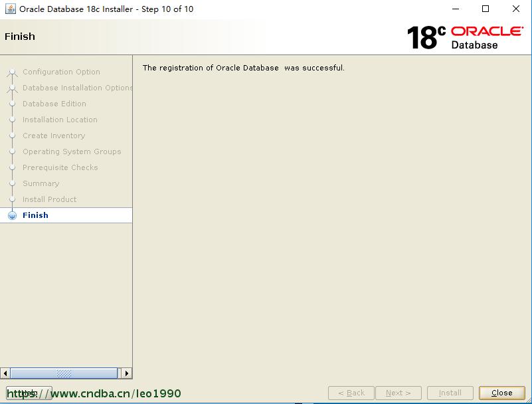
Task: Click the sidebar scroll-right arrow
Action: coord(127,373)
